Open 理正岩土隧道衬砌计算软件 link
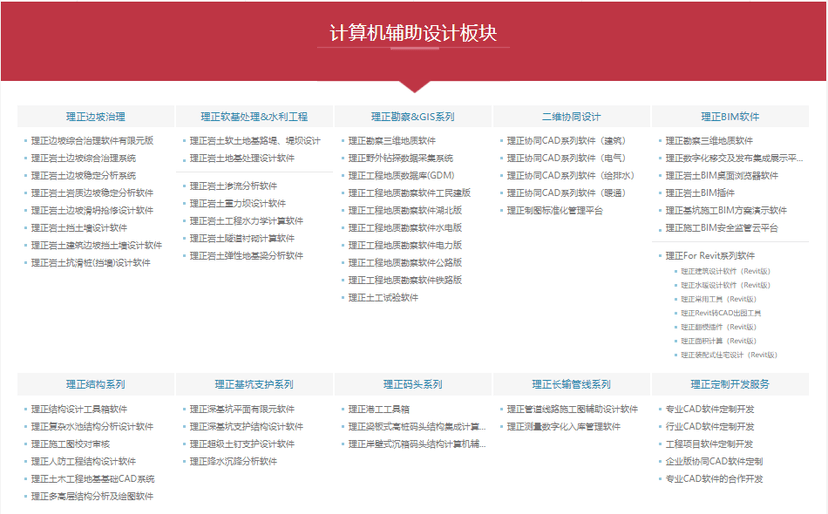 click(242, 238)
